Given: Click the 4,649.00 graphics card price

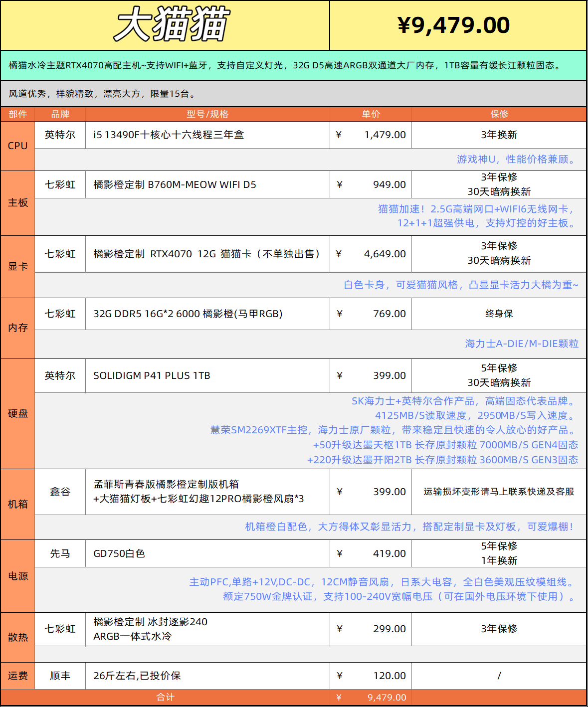Looking at the screenshot, I should 371,254.
